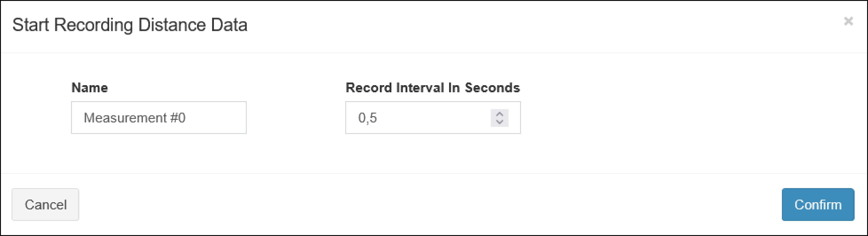Step the interval value up once
Screen dimensions: 868x236
click(499, 114)
